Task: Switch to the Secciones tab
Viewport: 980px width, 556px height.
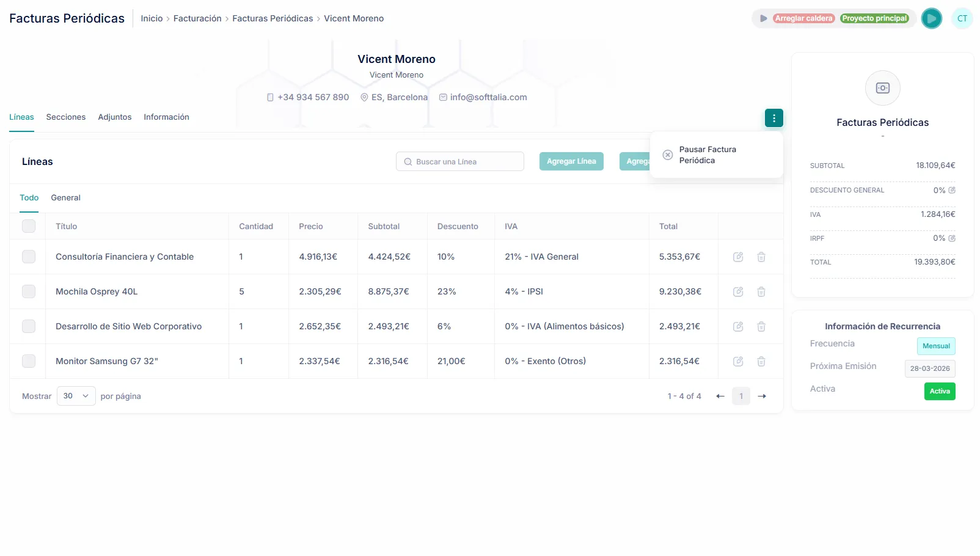Action: 66,117
